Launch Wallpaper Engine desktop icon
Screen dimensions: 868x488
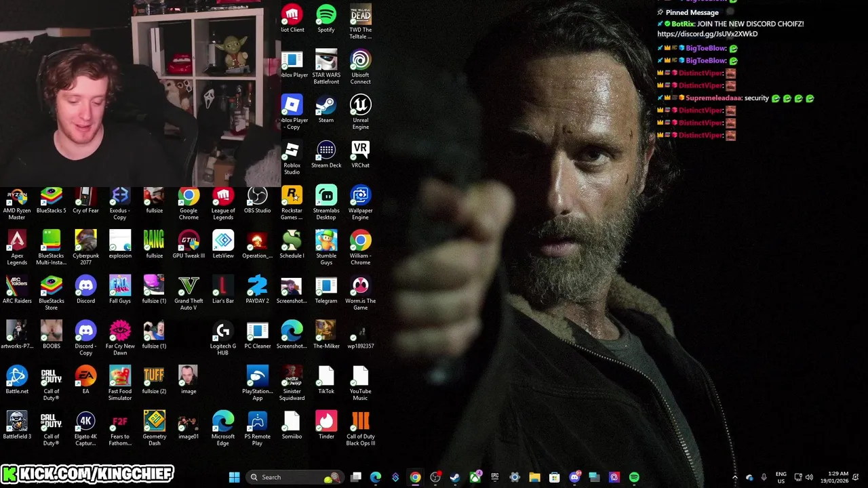click(x=360, y=203)
